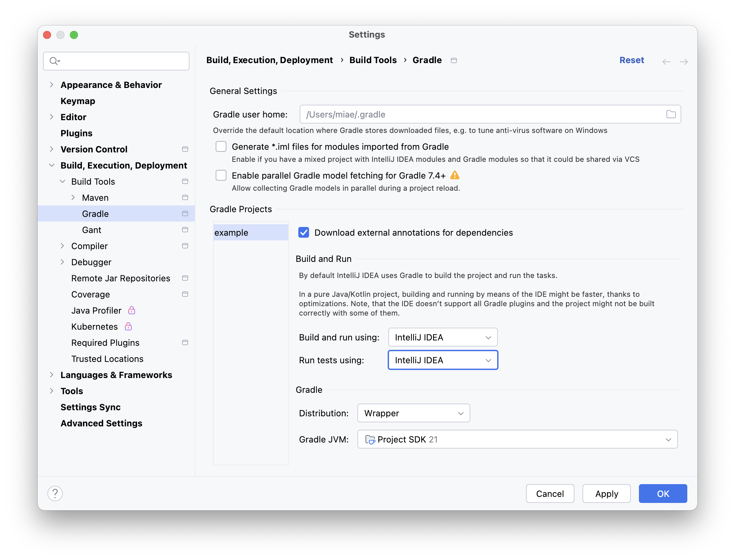The height and width of the screenshot is (560, 735).
Task: Click the Apply button
Action: 606,494
